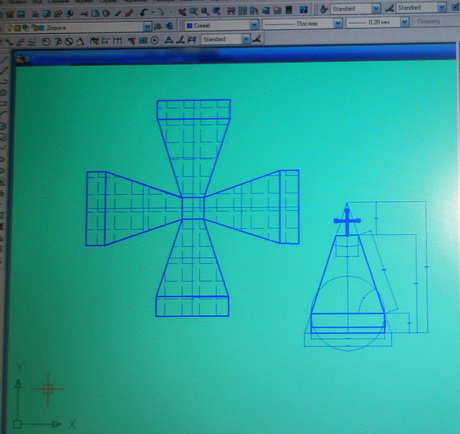Select the Radius dimension tool
460x434 pixels.
46,42
